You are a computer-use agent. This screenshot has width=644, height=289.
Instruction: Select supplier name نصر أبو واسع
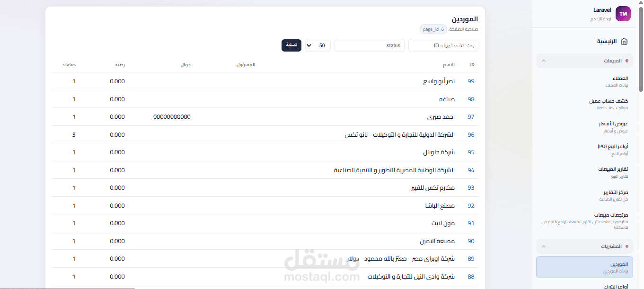[x=439, y=81]
